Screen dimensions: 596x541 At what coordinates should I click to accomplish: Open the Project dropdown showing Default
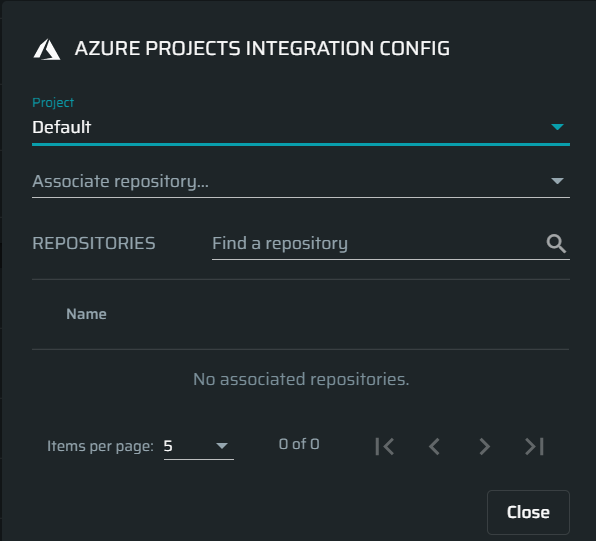point(301,127)
